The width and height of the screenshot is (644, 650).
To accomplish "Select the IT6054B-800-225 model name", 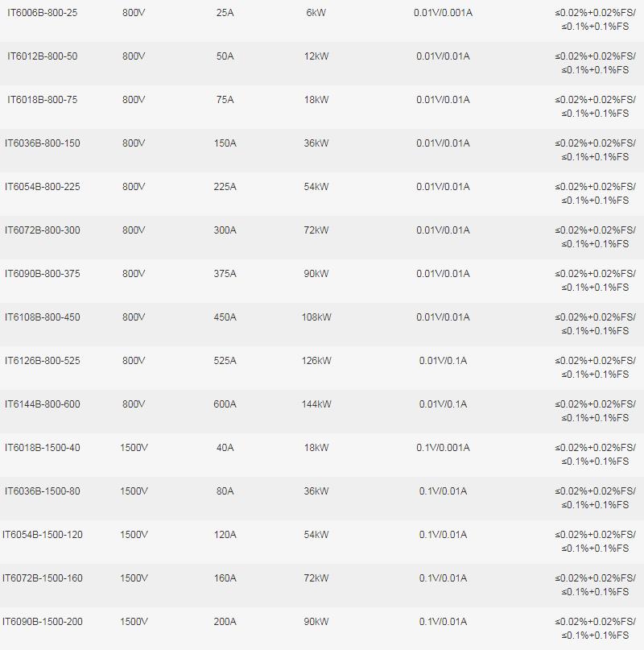I will (43, 187).
